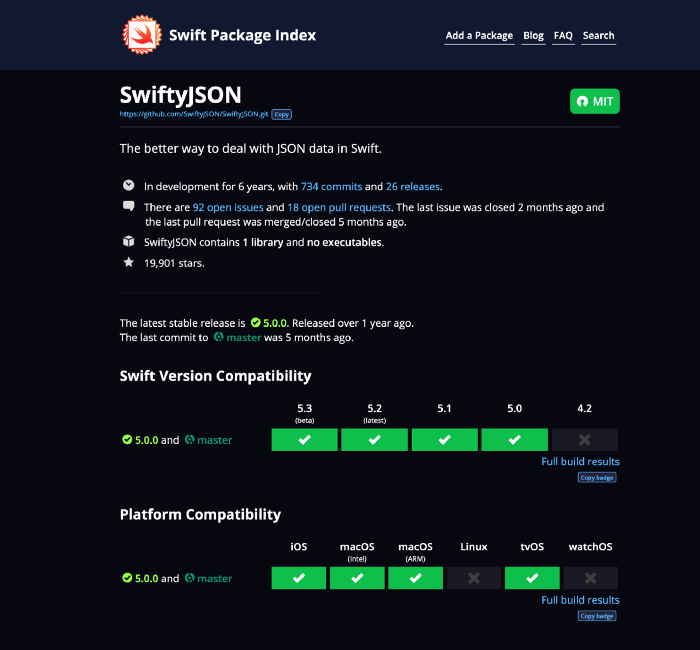Click the package box icon beside library info
This screenshot has width=700, height=650.
(128, 242)
